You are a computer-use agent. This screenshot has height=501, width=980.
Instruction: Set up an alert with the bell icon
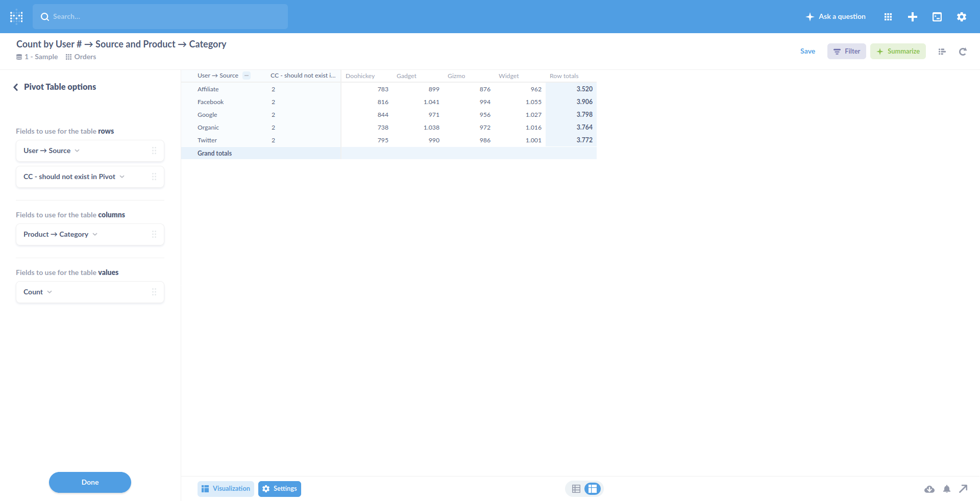tap(947, 489)
